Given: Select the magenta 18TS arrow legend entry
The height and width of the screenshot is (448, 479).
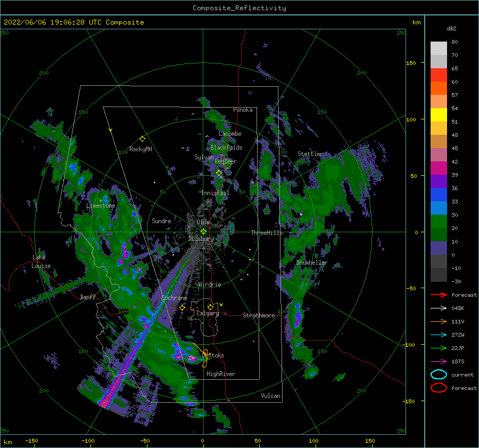Looking at the screenshot, I should [x=439, y=362].
